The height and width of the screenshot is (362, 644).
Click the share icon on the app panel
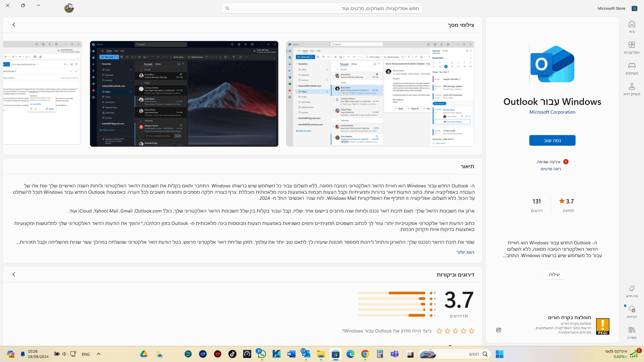(x=499, y=330)
